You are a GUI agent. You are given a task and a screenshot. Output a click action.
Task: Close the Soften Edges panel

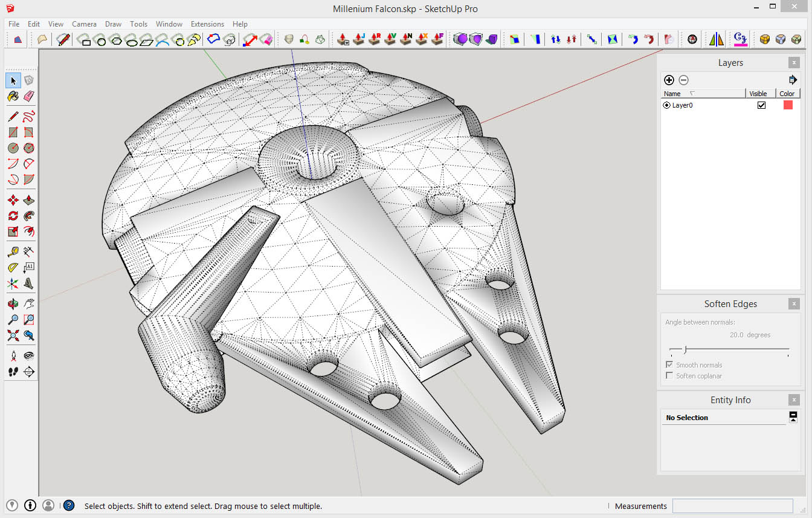coord(794,303)
